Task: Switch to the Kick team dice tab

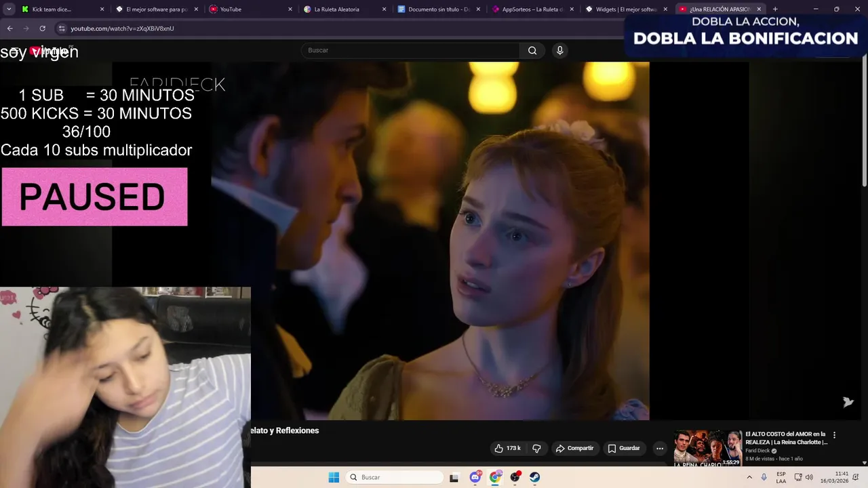Action: pos(61,9)
